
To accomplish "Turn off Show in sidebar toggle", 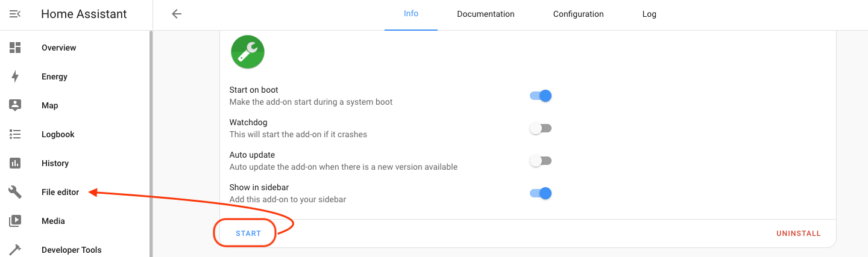I will click(x=541, y=193).
